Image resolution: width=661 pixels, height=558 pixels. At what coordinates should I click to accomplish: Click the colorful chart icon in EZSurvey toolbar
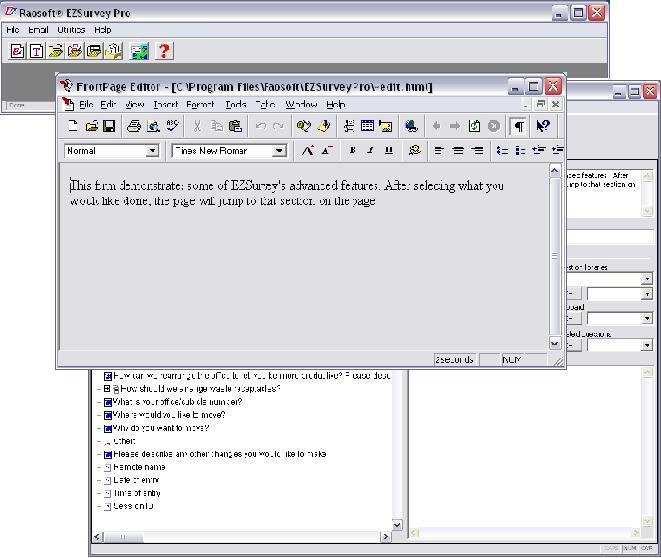coord(140,51)
